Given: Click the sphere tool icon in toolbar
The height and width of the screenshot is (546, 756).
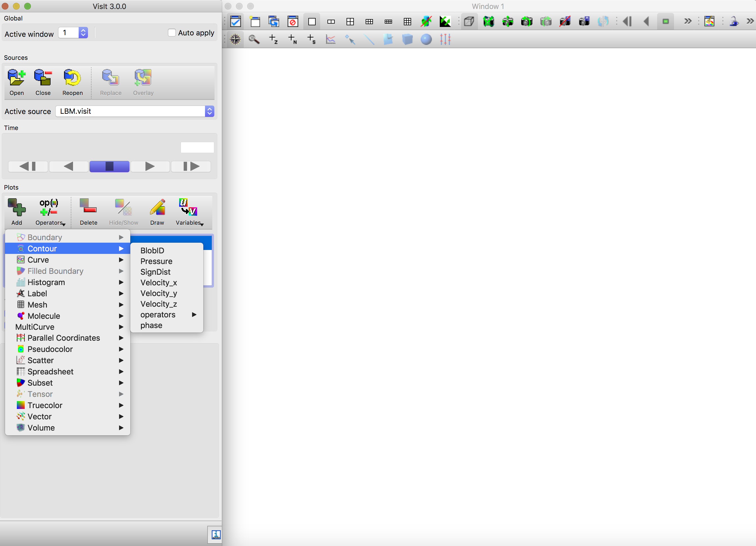Looking at the screenshot, I should coord(426,40).
